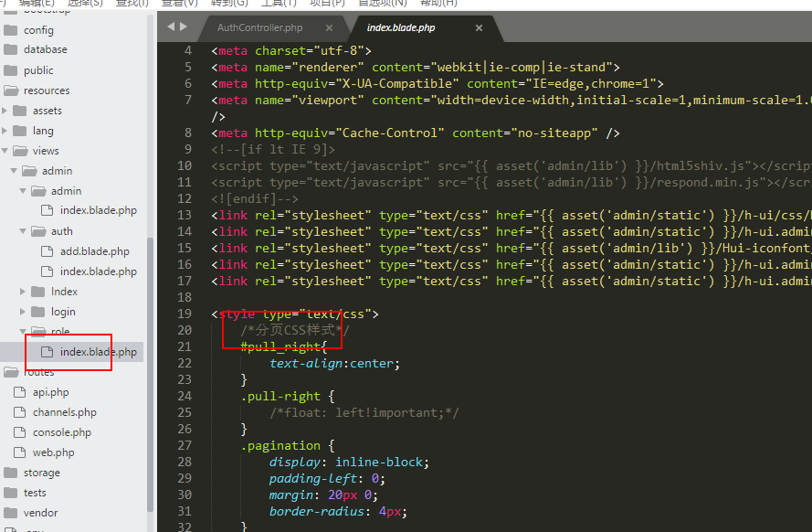
Task: Expand the login folder arrow
Action: [x=24, y=312]
